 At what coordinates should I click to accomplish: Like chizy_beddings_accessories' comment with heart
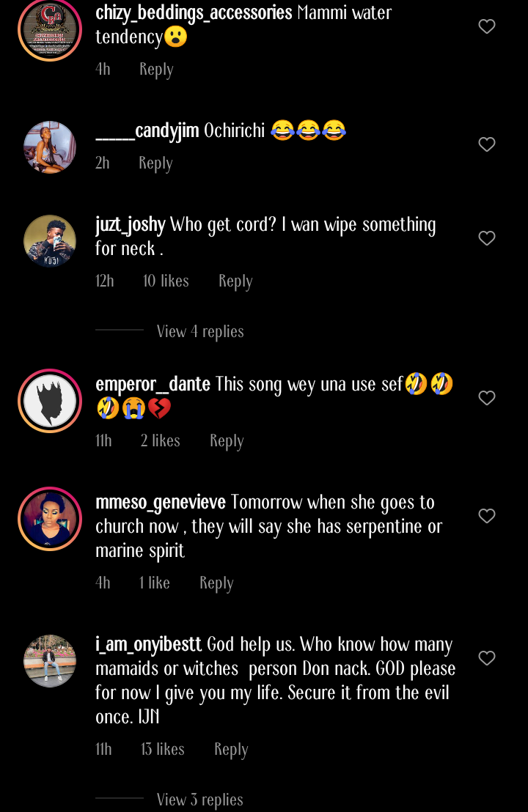(487, 27)
